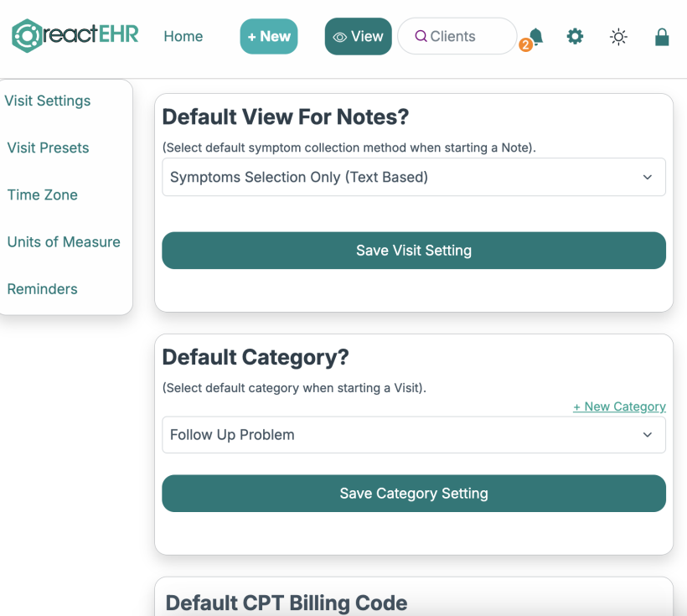Click the search magnifier icon in Clients
The image size is (687, 616).
pos(421,36)
